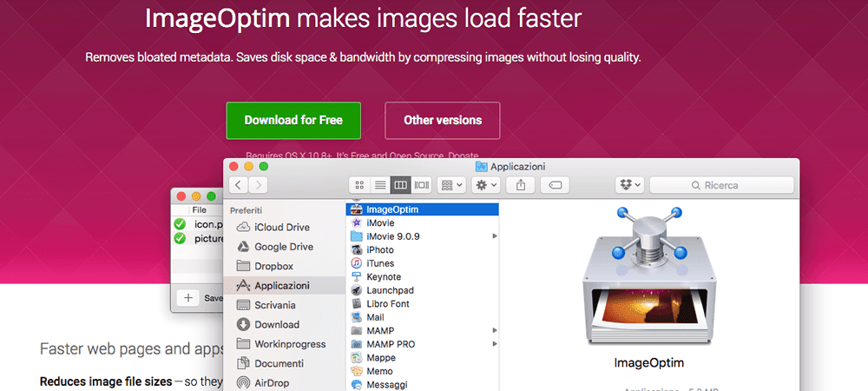The width and height of the screenshot is (868, 391).
Task: Select Memo in the applications list
Action: tap(423, 371)
